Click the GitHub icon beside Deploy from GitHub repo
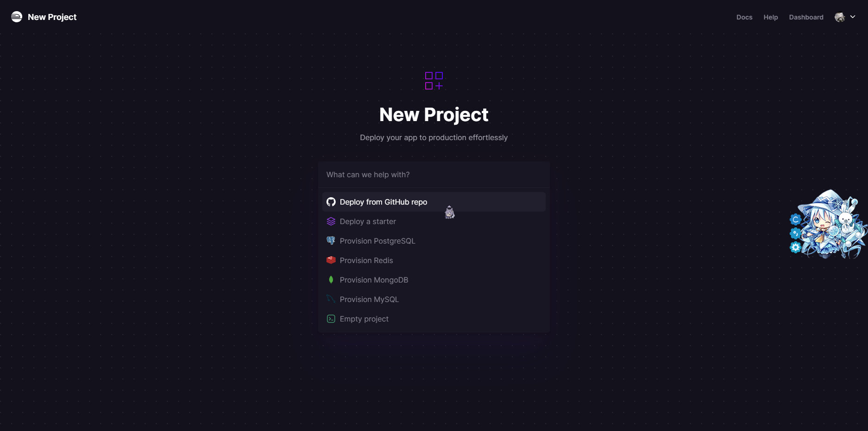 click(331, 202)
